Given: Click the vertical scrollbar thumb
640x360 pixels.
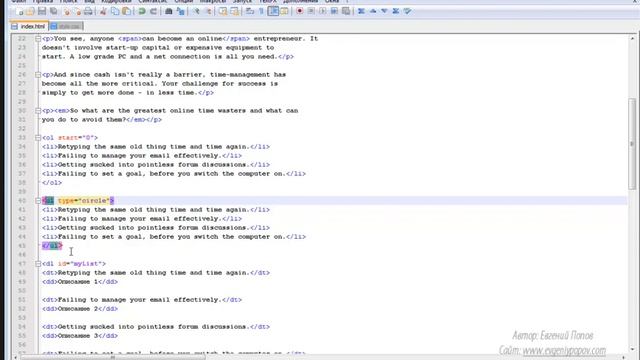Looking at the screenshot, I should pos(632,144).
